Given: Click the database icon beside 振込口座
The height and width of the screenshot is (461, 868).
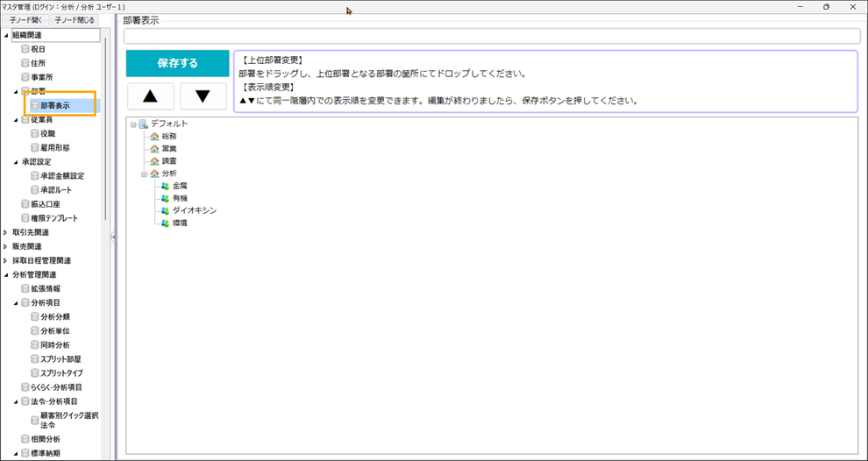Looking at the screenshot, I should coord(25,204).
